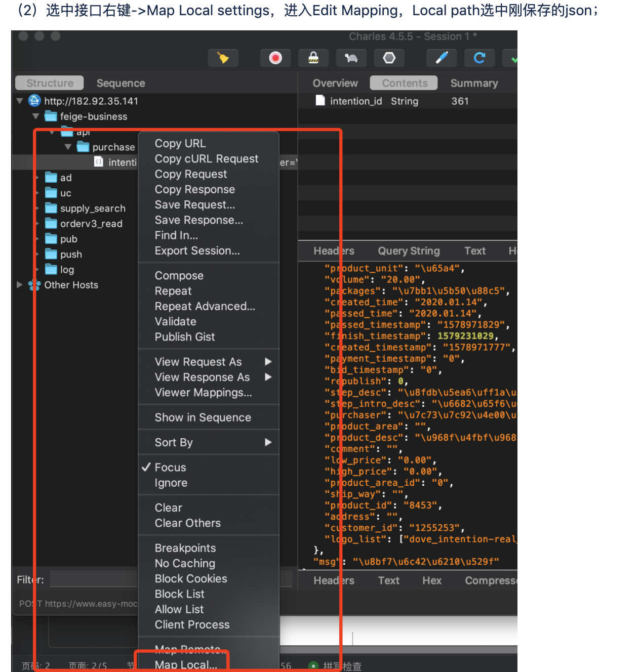Click the purchase folder icon
This screenshot has width=641, height=672.
coord(83,147)
